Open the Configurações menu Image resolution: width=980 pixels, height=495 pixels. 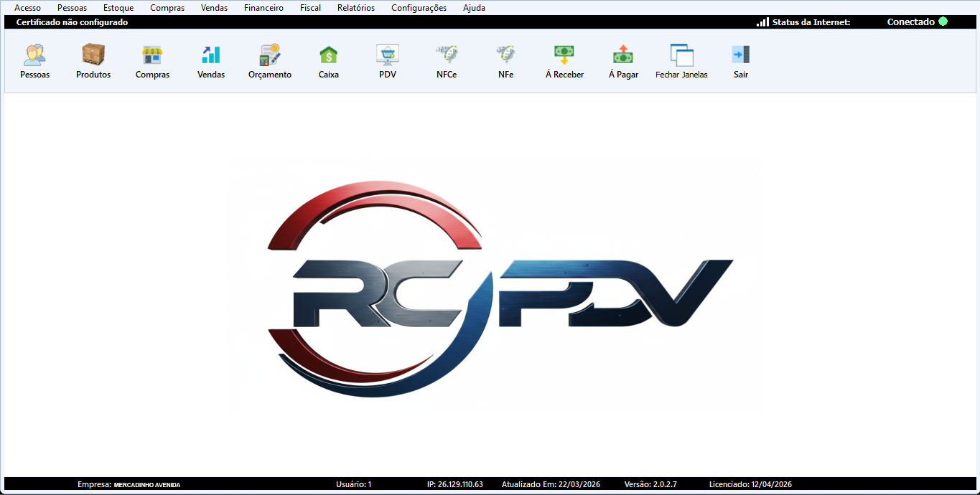tap(419, 8)
